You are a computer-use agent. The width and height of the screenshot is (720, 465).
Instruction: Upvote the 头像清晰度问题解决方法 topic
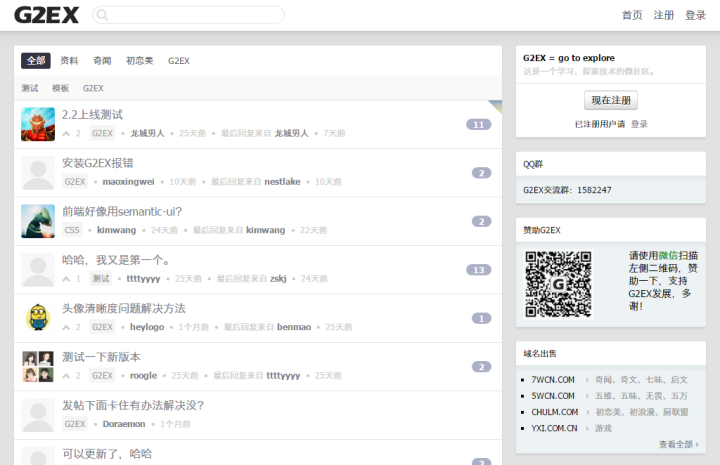pyautogui.click(x=66, y=327)
